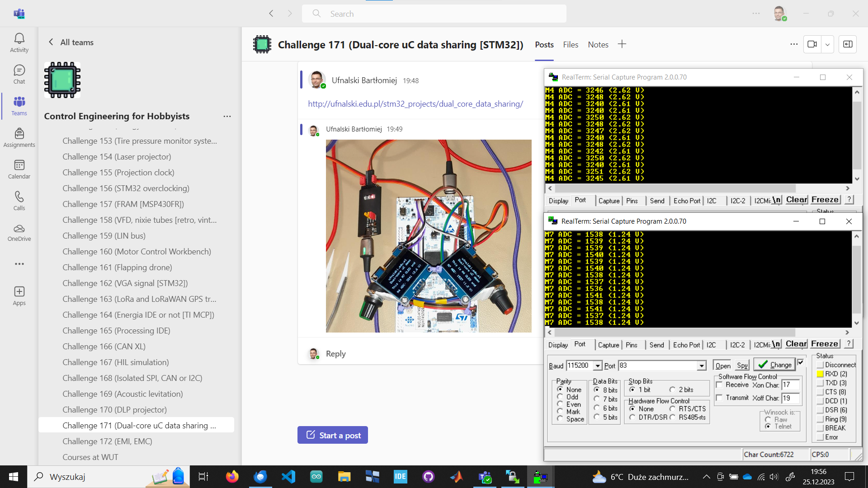Expand the Baud rate dropdown
The height and width of the screenshot is (488, 868).
click(598, 366)
